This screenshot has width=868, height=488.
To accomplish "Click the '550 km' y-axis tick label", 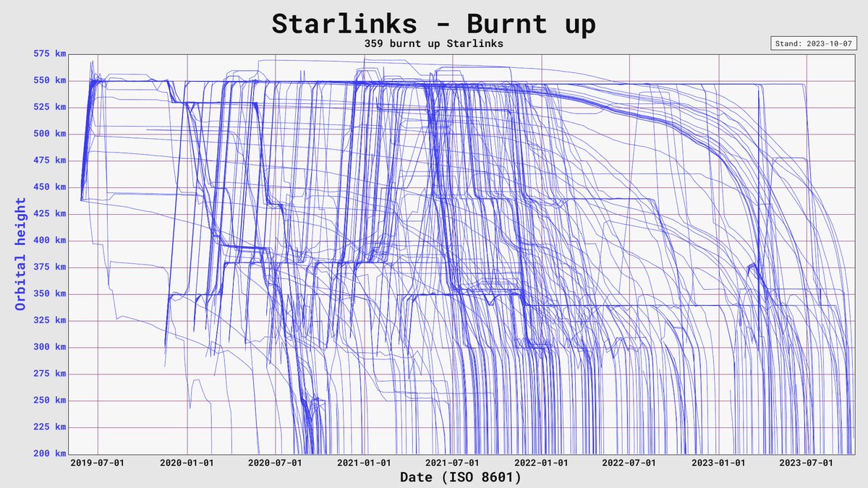I will 49,80.
